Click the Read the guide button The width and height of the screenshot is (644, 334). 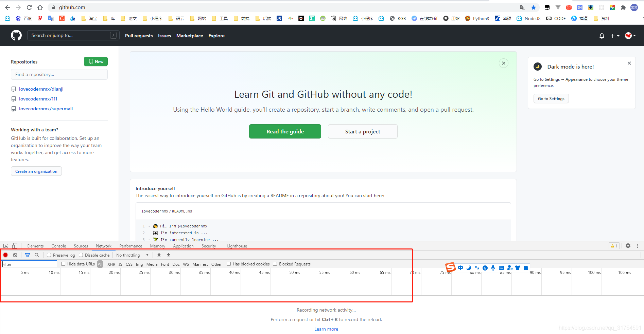click(285, 131)
